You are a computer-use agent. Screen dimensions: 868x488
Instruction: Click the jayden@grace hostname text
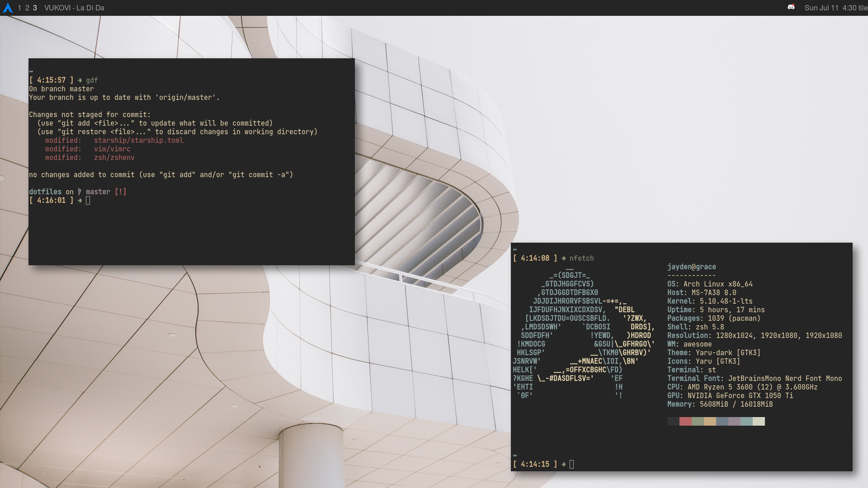(x=691, y=267)
